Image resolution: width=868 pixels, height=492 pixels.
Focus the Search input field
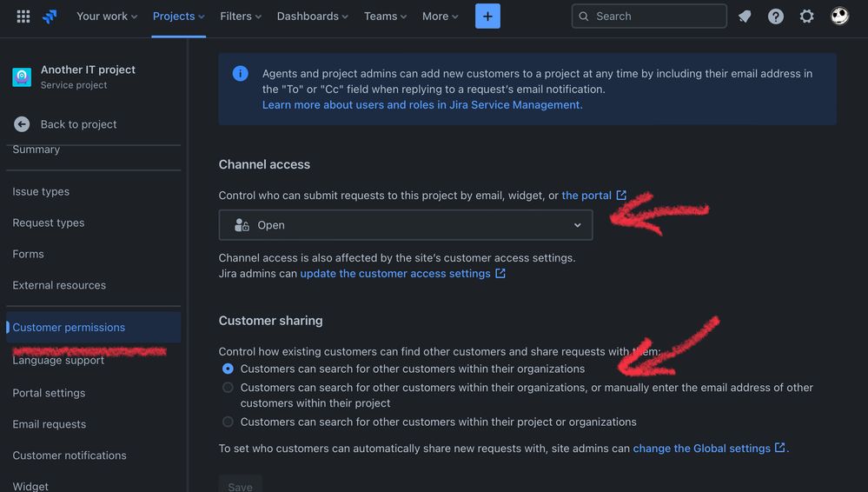649,16
